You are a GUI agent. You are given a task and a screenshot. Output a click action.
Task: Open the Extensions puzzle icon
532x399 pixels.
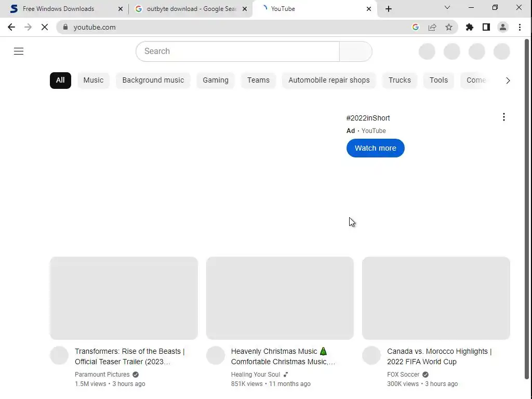tap(470, 27)
